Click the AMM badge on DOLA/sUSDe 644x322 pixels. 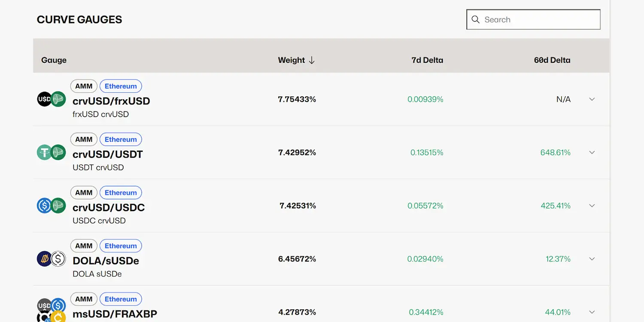(84, 246)
